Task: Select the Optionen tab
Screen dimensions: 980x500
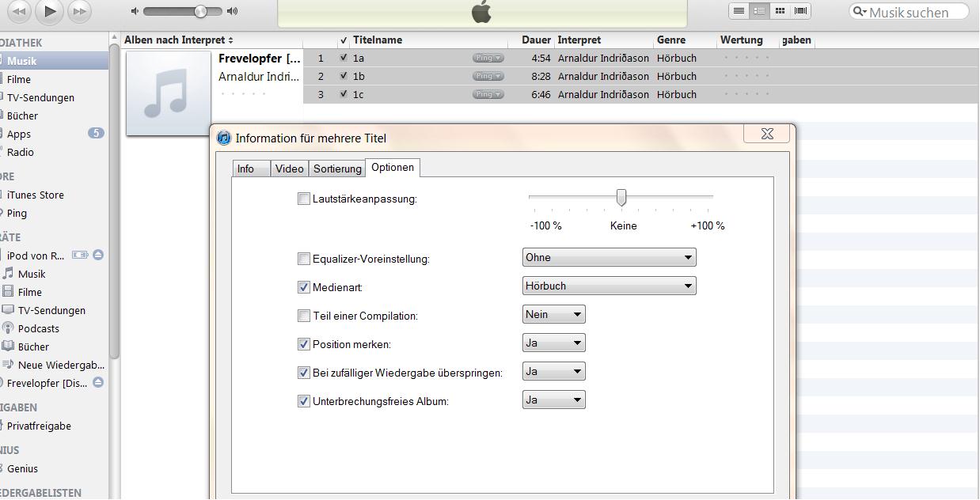Action: (x=393, y=168)
